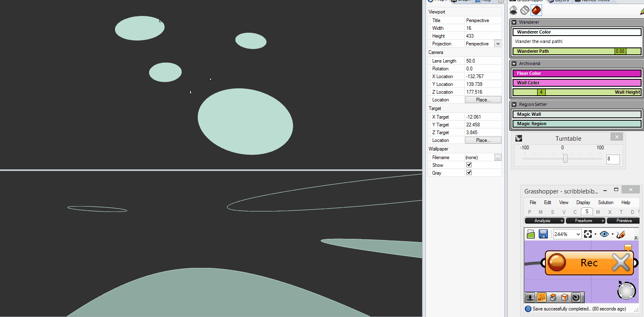Screen dimensions: 644x317
Task: Click the eye preview icon in Grasshopper toolbar
Action: tap(604, 234)
